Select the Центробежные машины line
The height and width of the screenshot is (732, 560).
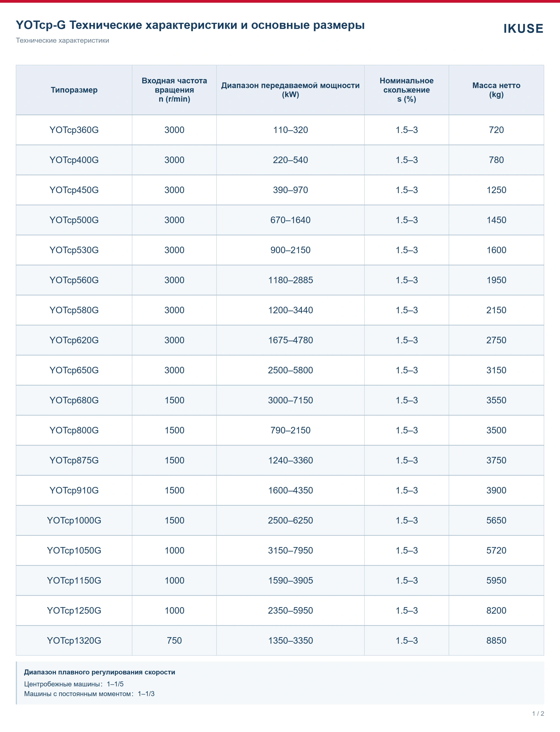pos(74,684)
